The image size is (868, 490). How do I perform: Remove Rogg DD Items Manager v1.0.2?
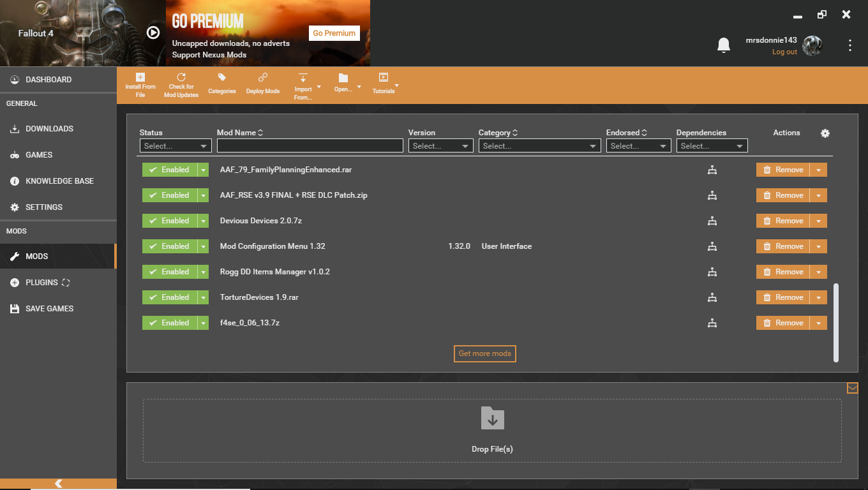pos(783,272)
